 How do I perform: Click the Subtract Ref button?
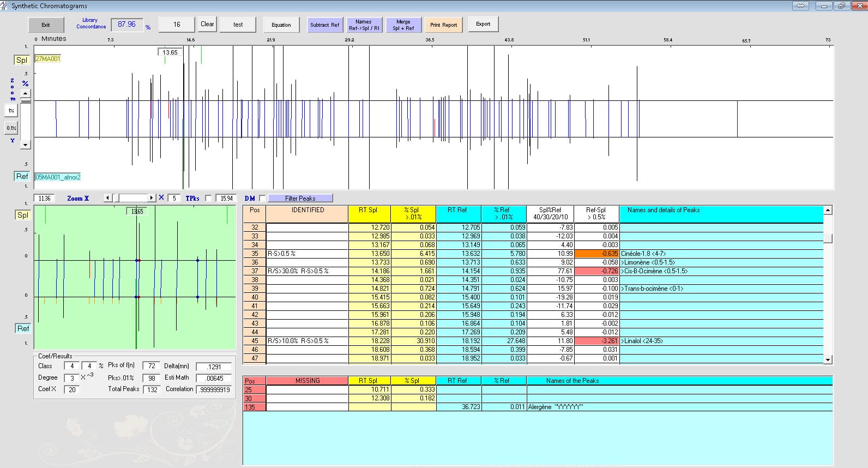pyautogui.click(x=324, y=25)
